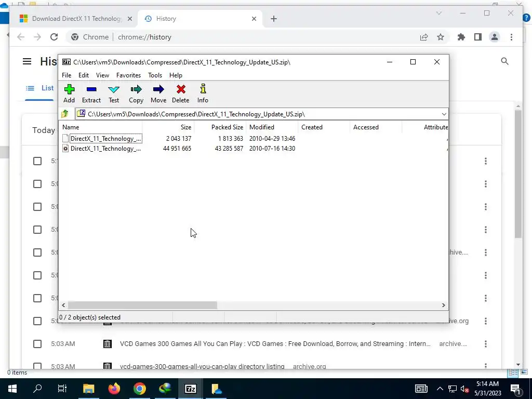
Task: Click the Add toolbar icon in 7-Zip
Action: coord(69,94)
